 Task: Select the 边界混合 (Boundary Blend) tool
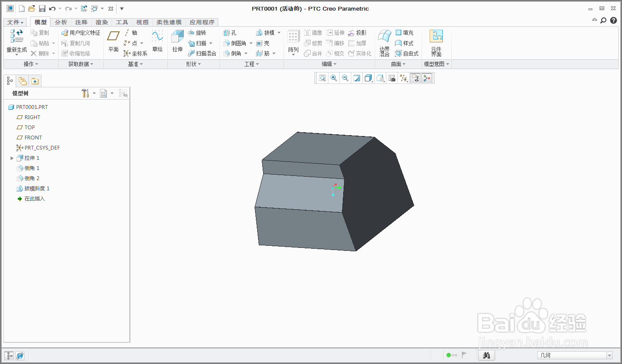[384, 43]
